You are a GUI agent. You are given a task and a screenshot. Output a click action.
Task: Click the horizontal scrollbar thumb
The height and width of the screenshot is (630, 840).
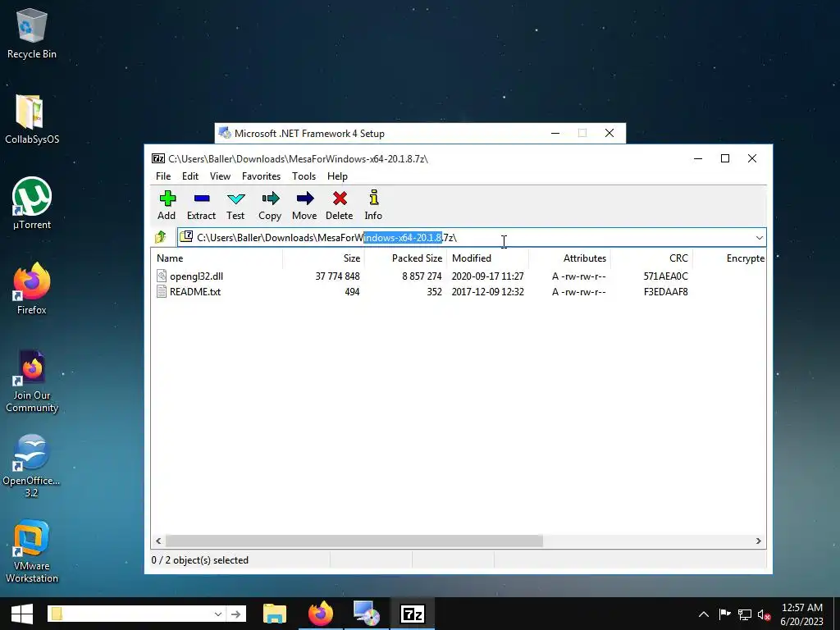[x=354, y=541]
